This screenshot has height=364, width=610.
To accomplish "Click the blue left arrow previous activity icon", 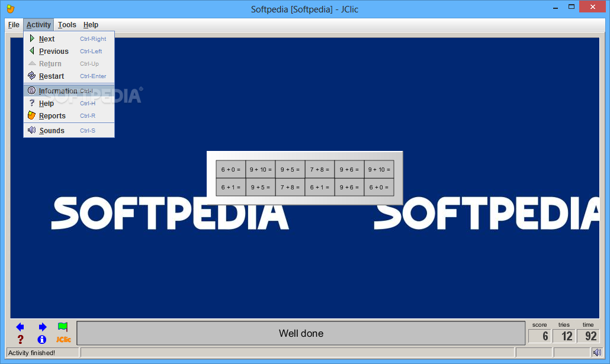I will [x=20, y=327].
